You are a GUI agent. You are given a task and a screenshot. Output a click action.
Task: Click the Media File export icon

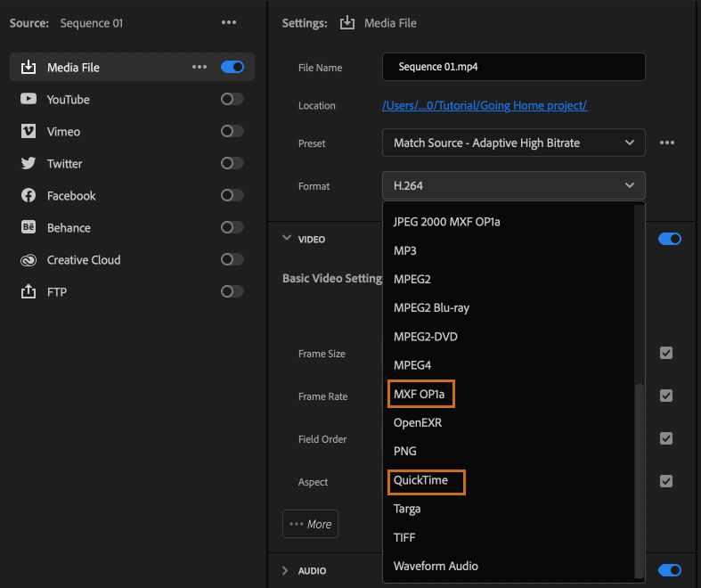click(x=29, y=67)
